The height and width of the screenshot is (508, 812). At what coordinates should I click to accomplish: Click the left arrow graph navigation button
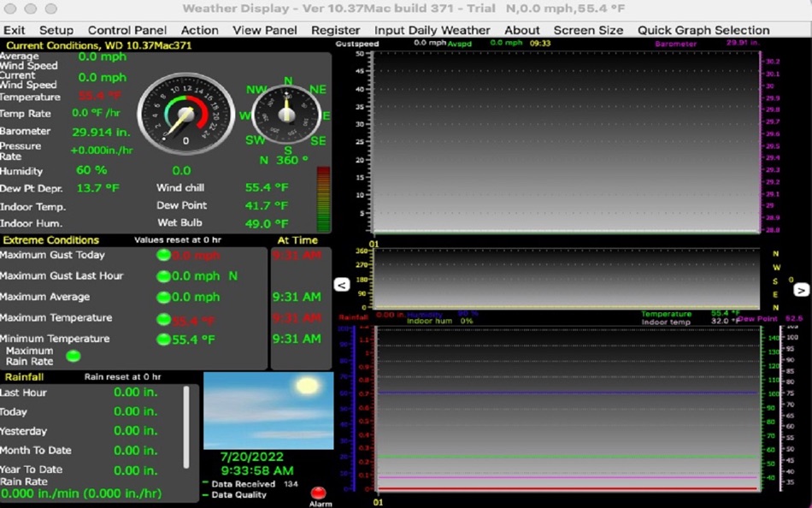tap(342, 285)
